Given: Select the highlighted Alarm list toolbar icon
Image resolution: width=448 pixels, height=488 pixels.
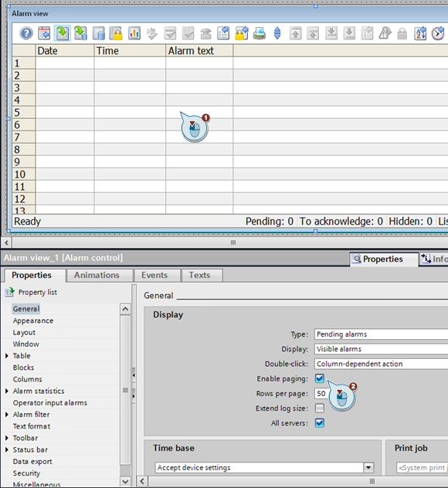Looking at the screenshot, I should coord(63,33).
